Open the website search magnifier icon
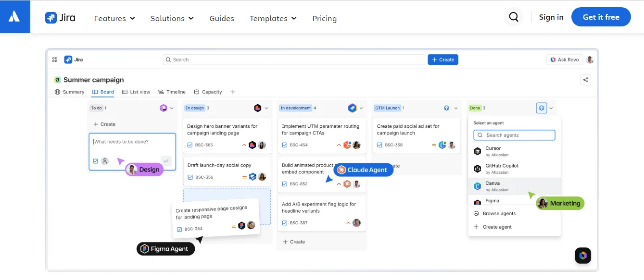 (514, 17)
